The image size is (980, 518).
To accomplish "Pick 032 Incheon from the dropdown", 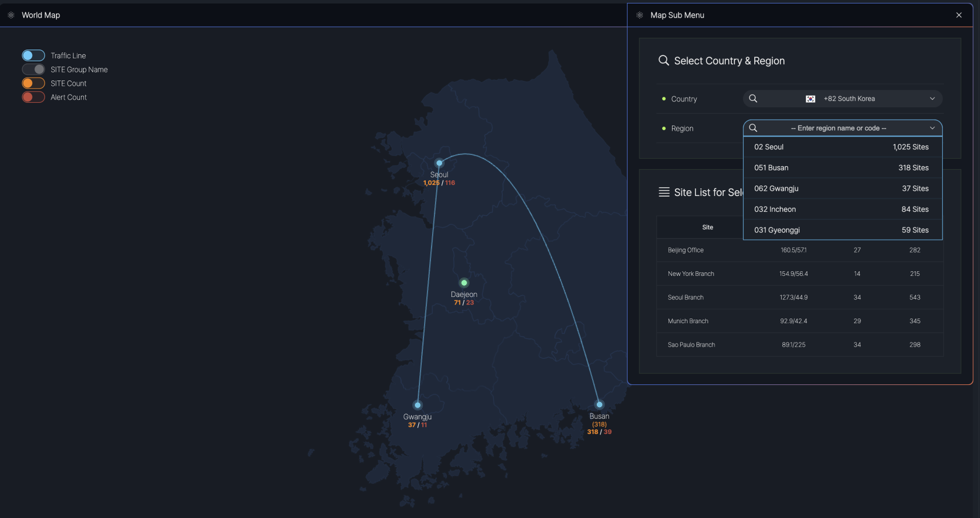I will coord(842,209).
